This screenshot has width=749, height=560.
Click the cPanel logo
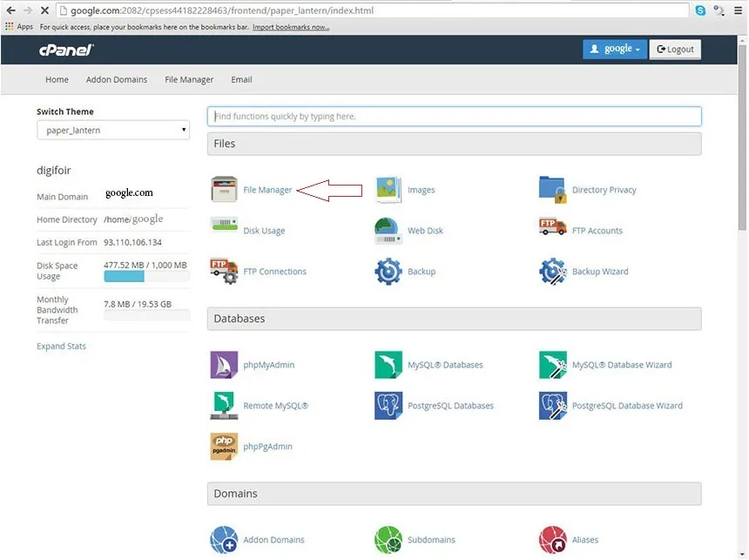[66, 50]
